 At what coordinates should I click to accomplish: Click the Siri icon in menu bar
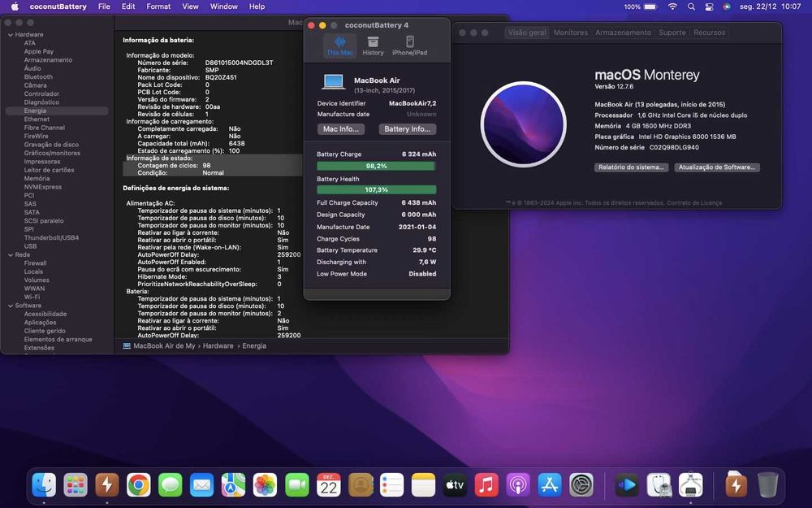[727, 7]
